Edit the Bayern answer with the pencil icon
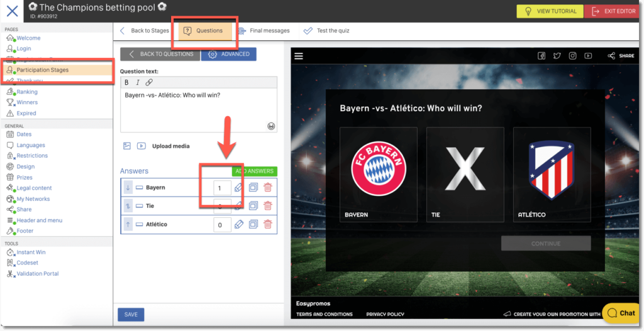The image size is (644, 331). coord(238,187)
